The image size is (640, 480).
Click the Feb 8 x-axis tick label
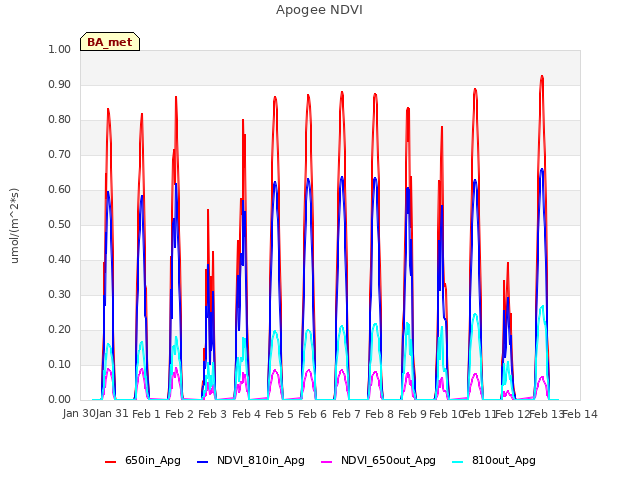coord(379,414)
